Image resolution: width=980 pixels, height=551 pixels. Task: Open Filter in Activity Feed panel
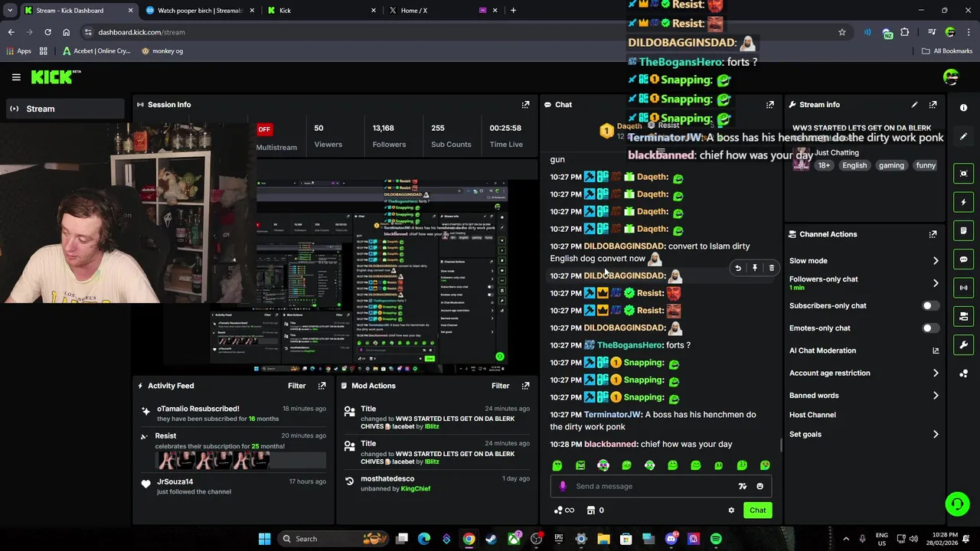[x=296, y=386]
